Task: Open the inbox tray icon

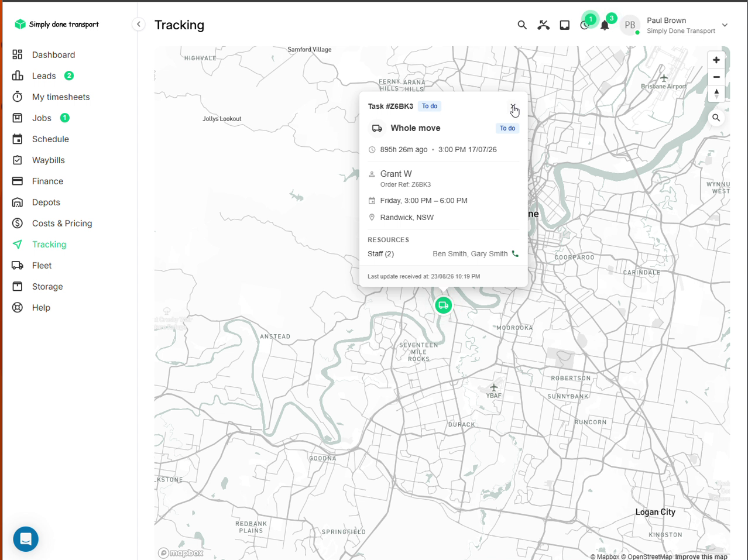Action: [x=565, y=25]
